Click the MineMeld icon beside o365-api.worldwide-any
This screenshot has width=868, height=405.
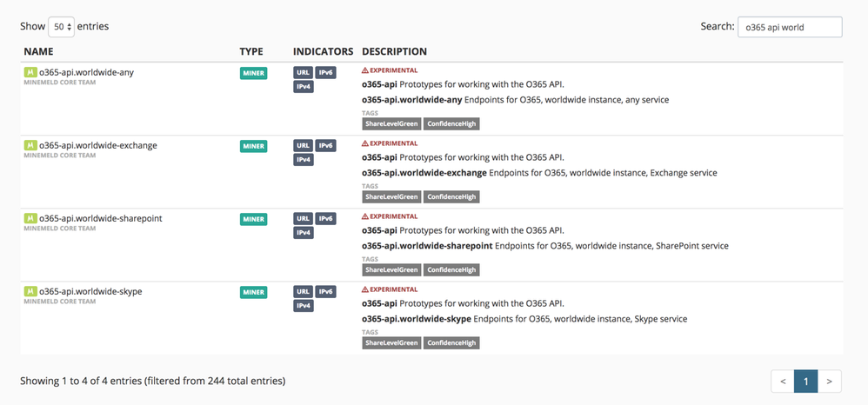[30, 73]
